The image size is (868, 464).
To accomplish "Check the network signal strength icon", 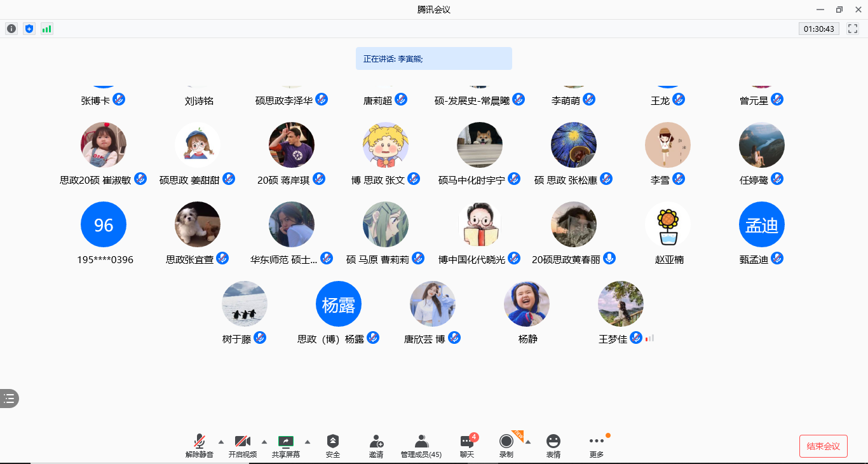I will (x=47, y=29).
